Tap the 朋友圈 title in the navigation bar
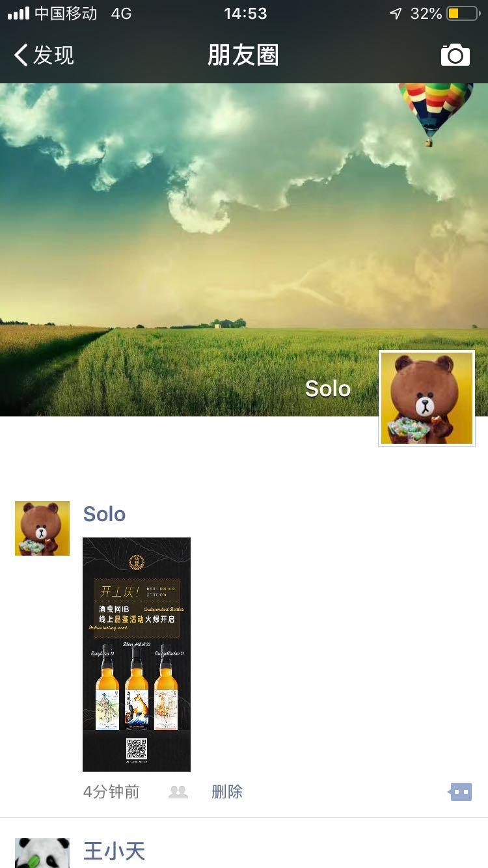Image resolution: width=488 pixels, height=868 pixels. pyautogui.click(x=243, y=55)
